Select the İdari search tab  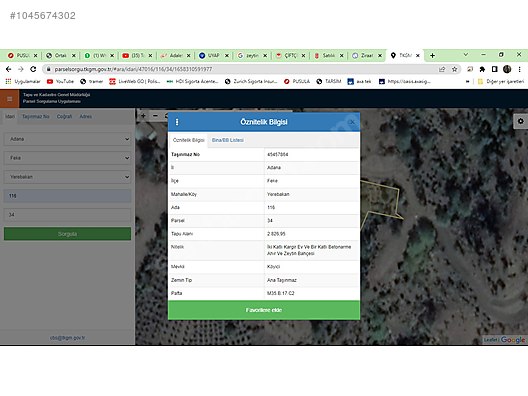click(x=10, y=117)
